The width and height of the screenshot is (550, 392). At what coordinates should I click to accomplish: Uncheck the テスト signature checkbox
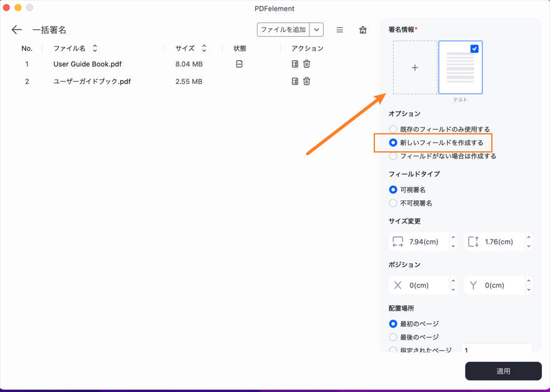[474, 49]
